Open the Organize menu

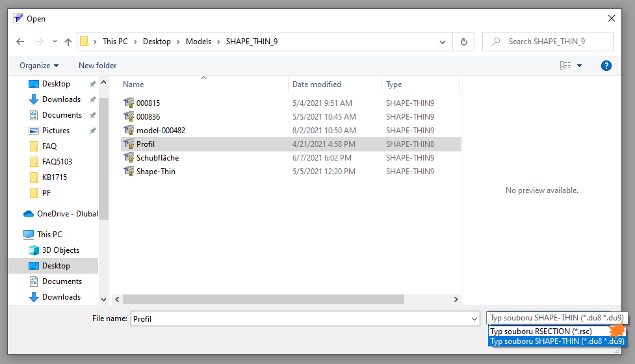(x=39, y=66)
